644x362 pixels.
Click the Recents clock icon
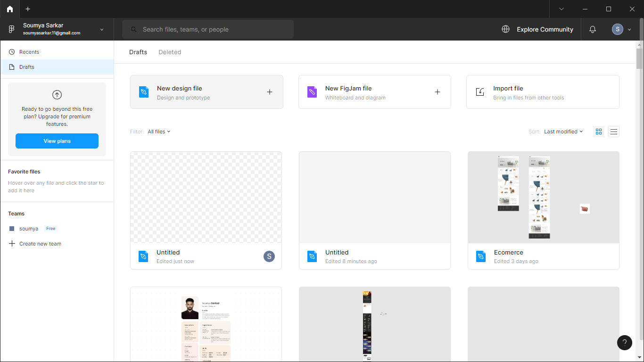[x=12, y=52]
